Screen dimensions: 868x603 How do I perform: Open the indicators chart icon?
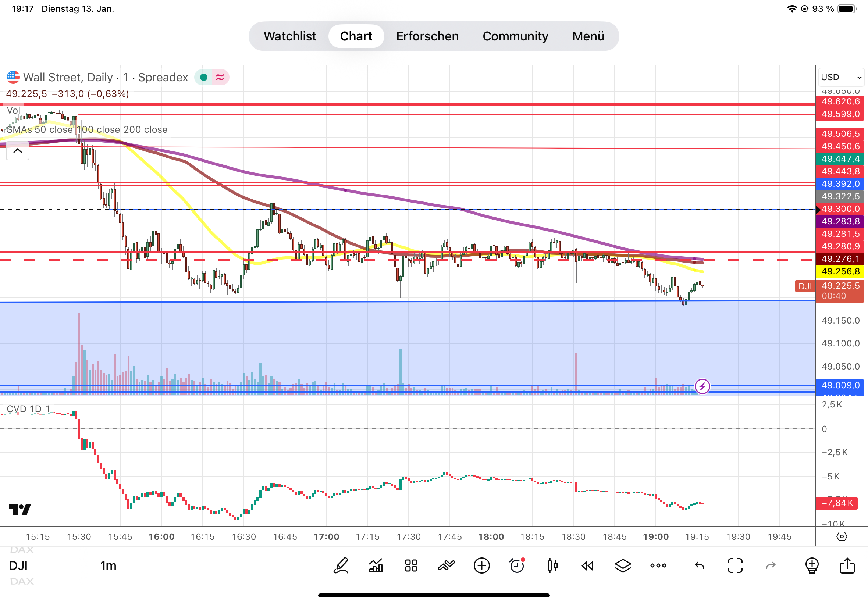click(376, 565)
